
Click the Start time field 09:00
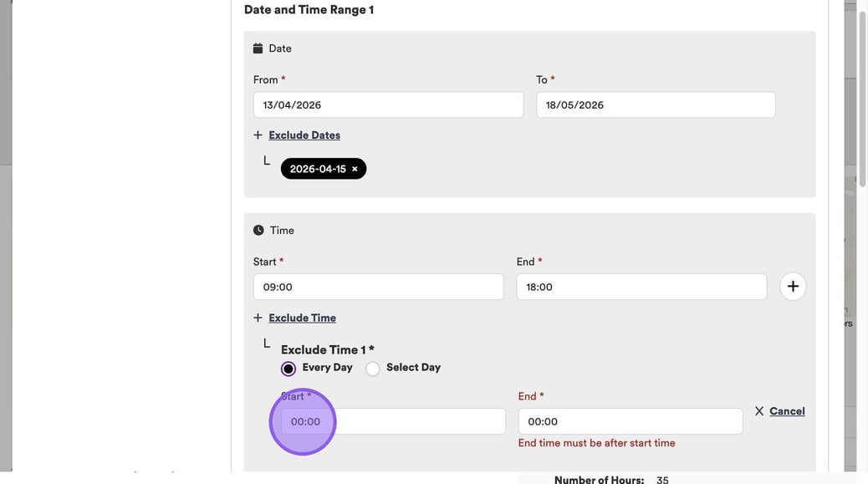(x=378, y=287)
